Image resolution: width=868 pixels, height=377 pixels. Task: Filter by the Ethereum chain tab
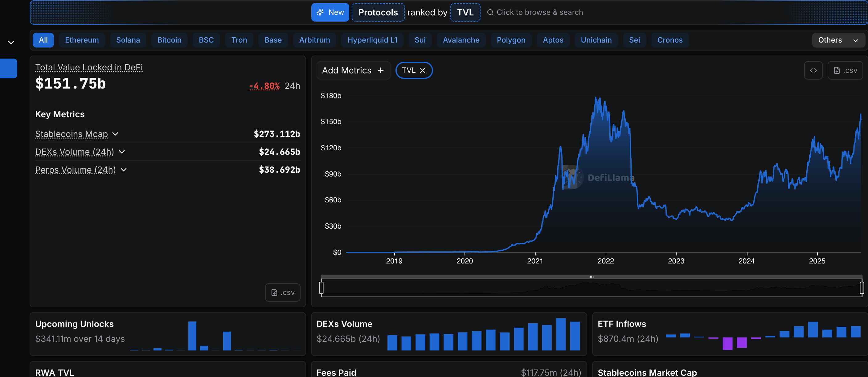pyautogui.click(x=82, y=40)
